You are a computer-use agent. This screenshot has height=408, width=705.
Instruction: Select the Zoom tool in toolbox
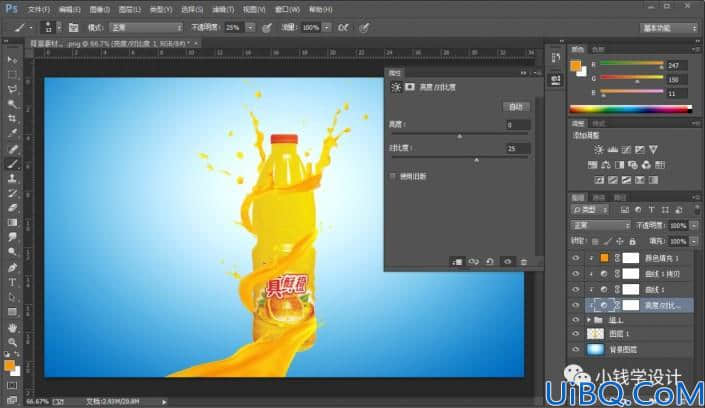point(12,342)
